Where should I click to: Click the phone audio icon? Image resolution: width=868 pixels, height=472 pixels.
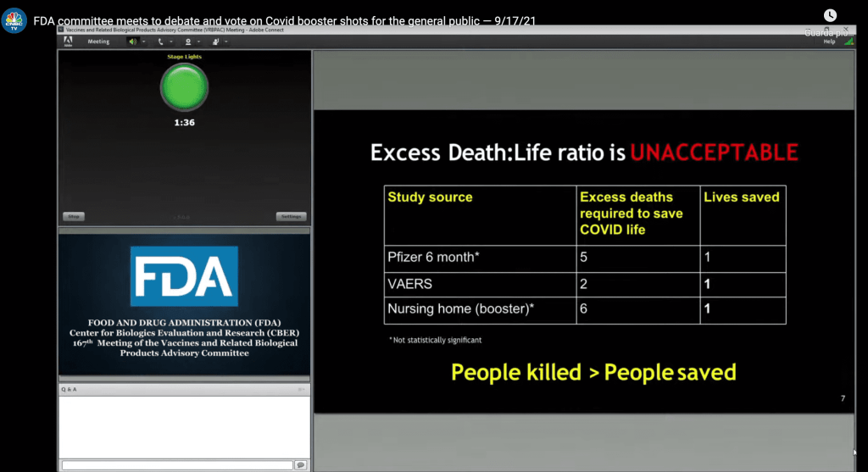(159, 42)
